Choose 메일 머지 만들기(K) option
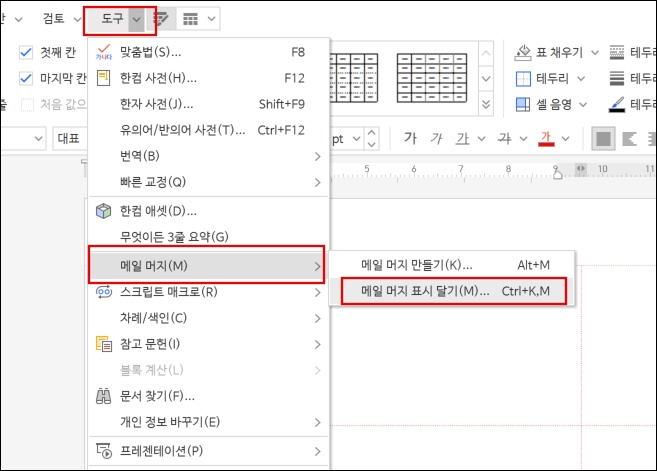 pos(452,265)
